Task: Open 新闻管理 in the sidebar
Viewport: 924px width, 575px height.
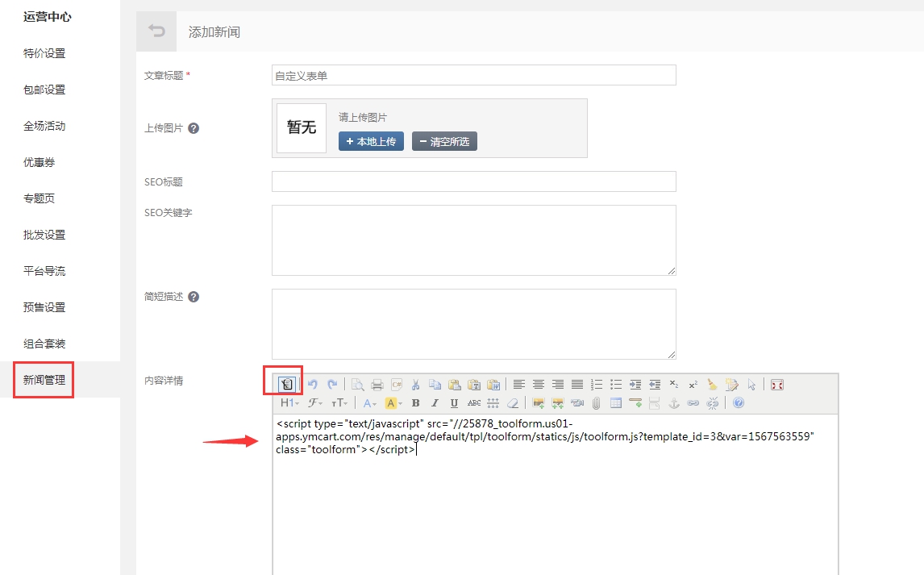Action: click(44, 380)
